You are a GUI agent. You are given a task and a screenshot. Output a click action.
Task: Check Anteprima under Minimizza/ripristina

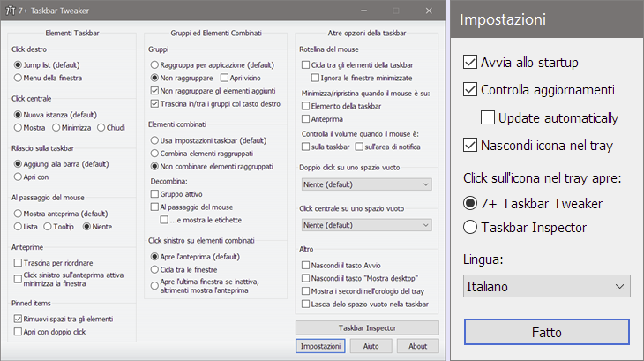(x=305, y=119)
